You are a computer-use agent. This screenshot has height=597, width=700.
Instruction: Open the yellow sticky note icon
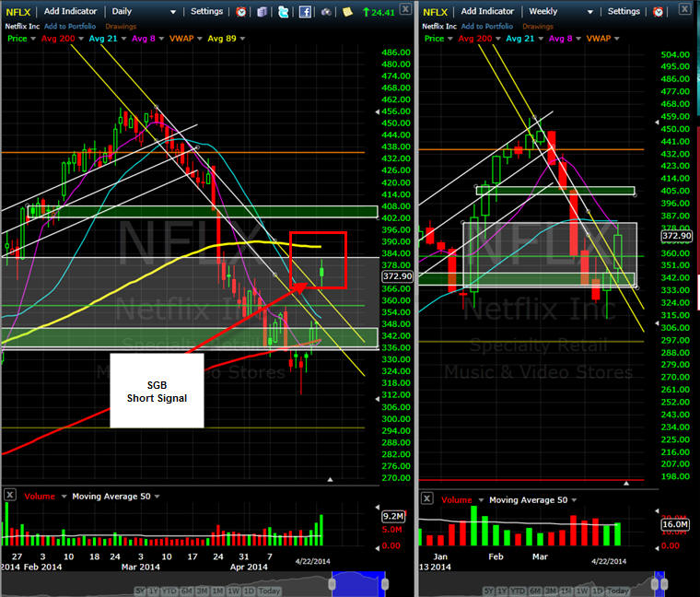(x=347, y=12)
